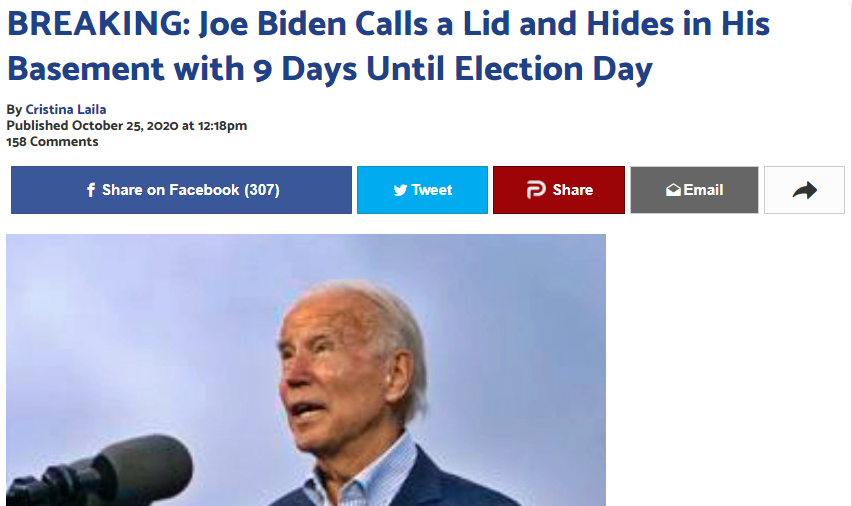Click the Parler logo icon

[536, 190]
